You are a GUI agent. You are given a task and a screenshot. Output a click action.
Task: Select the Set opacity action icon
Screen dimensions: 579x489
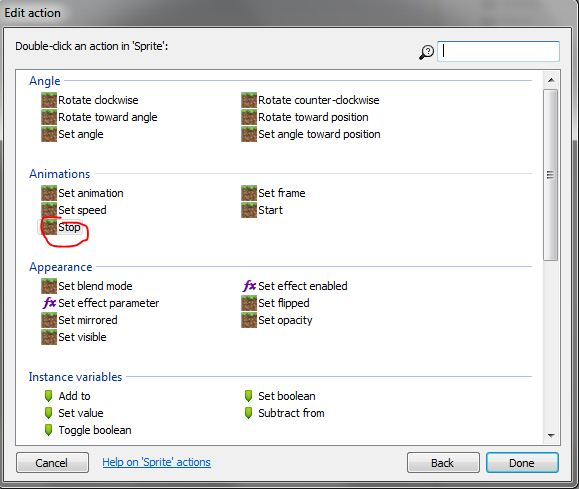click(x=249, y=320)
